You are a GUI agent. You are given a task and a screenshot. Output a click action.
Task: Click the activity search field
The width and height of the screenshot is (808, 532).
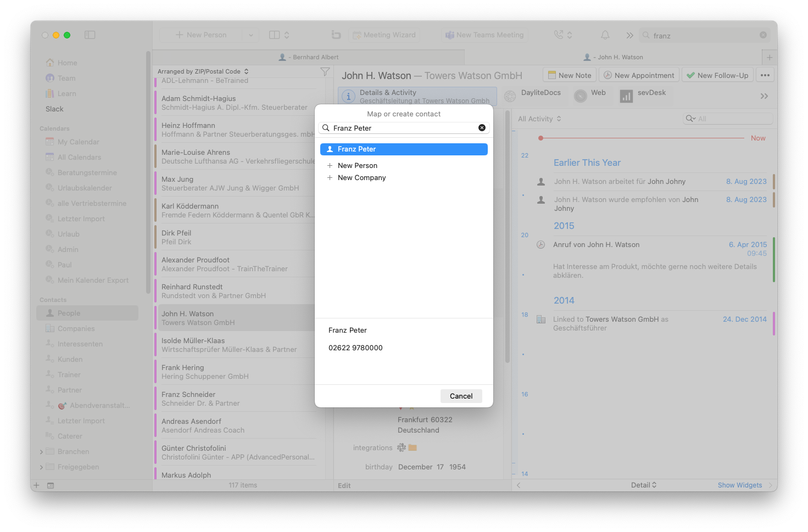[728, 119]
